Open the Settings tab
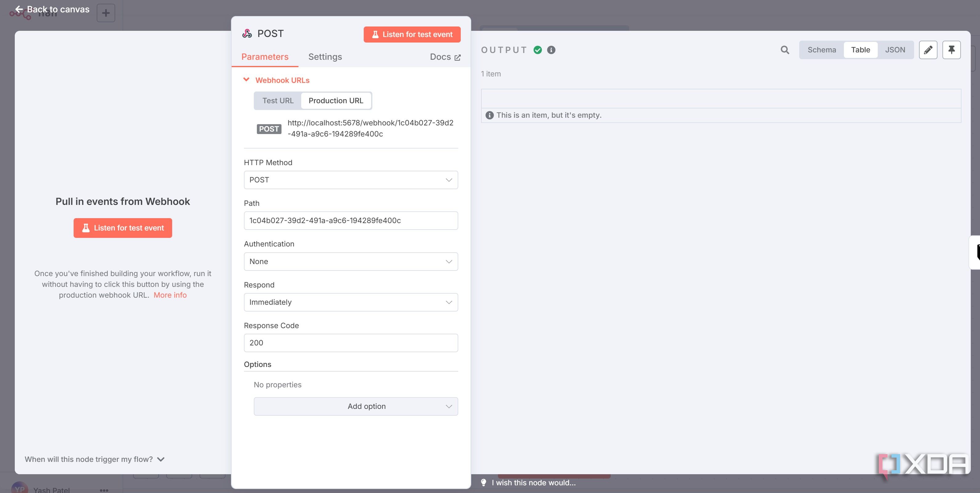Viewport: 980px width, 493px height. [x=325, y=57]
